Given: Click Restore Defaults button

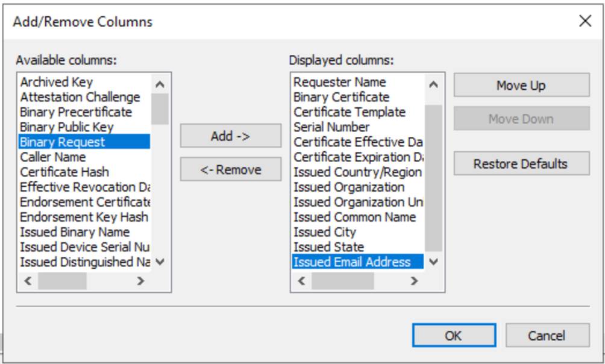Looking at the screenshot, I should [x=521, y=164].
